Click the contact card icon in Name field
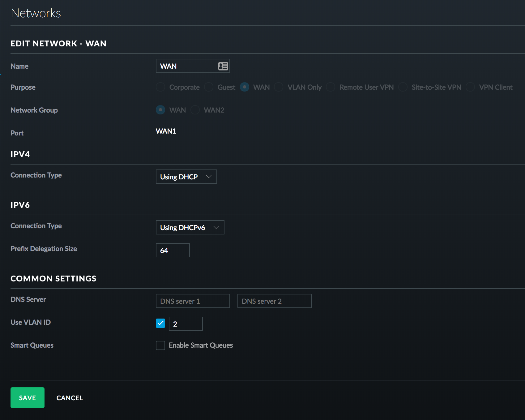 tap(223, 66)
